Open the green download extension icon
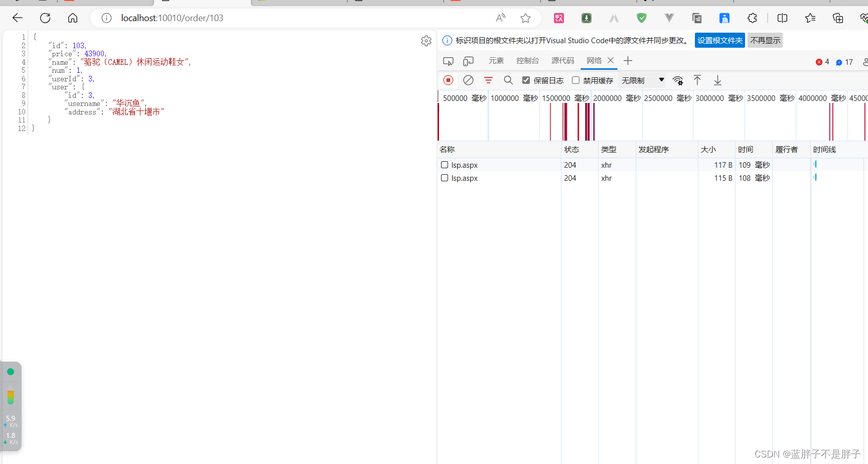868x464 pixels. point(587,18)
